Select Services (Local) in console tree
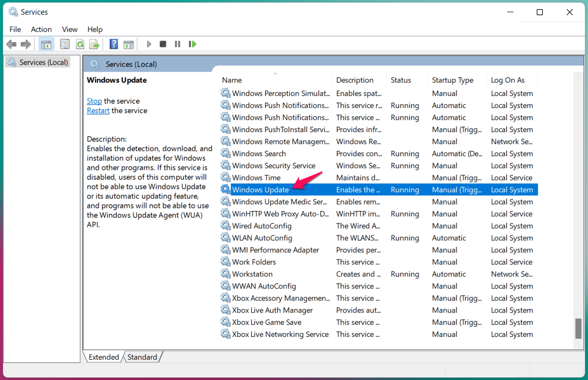 click(43, 62)
